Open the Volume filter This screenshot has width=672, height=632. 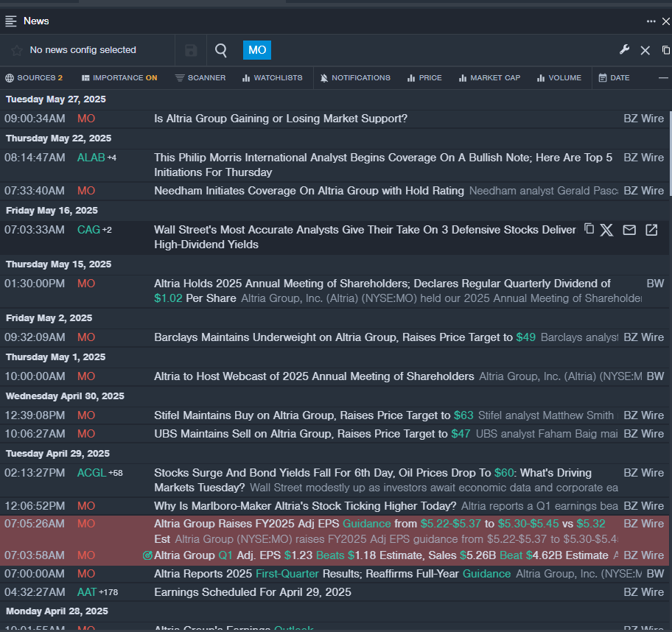[559, 78]
